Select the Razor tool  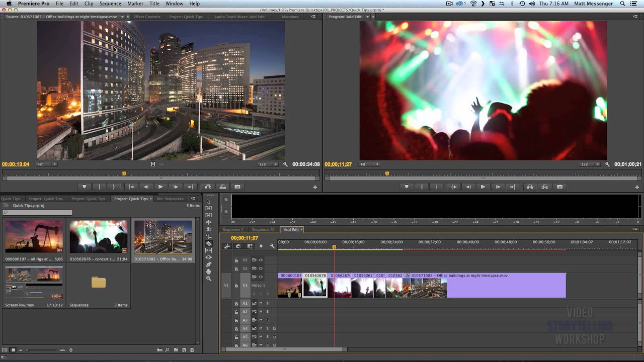(209, 243)
